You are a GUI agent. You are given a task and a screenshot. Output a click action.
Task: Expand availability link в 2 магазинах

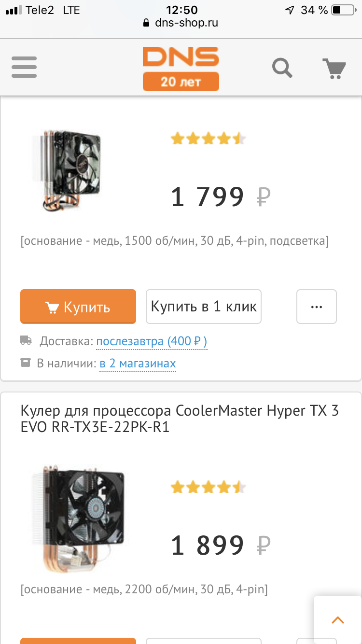pos(138,364)
